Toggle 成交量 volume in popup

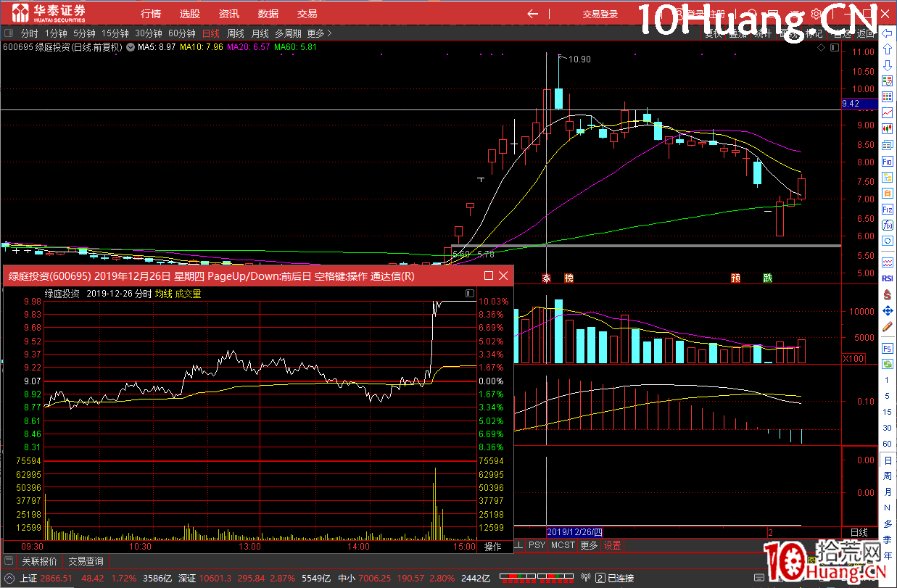click(x=188, y=294)
